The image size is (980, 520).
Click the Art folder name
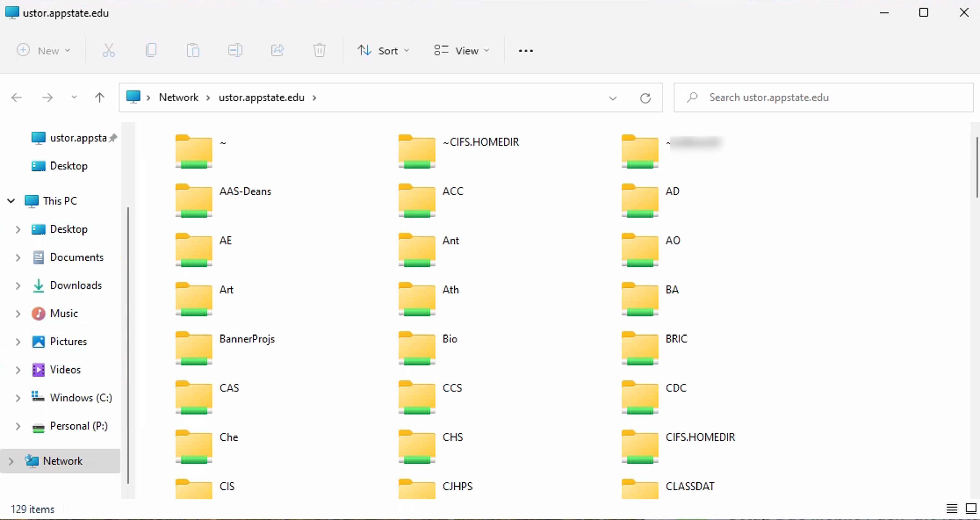coord(226,290)
